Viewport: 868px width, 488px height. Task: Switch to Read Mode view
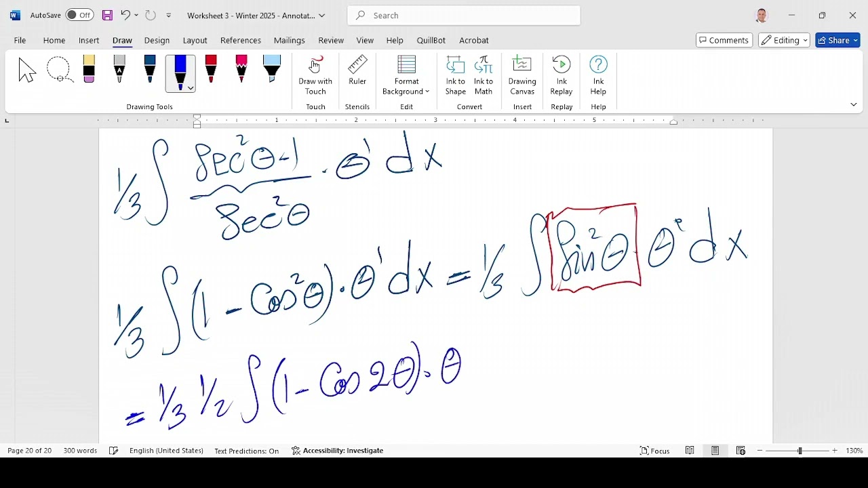[690, 451]
